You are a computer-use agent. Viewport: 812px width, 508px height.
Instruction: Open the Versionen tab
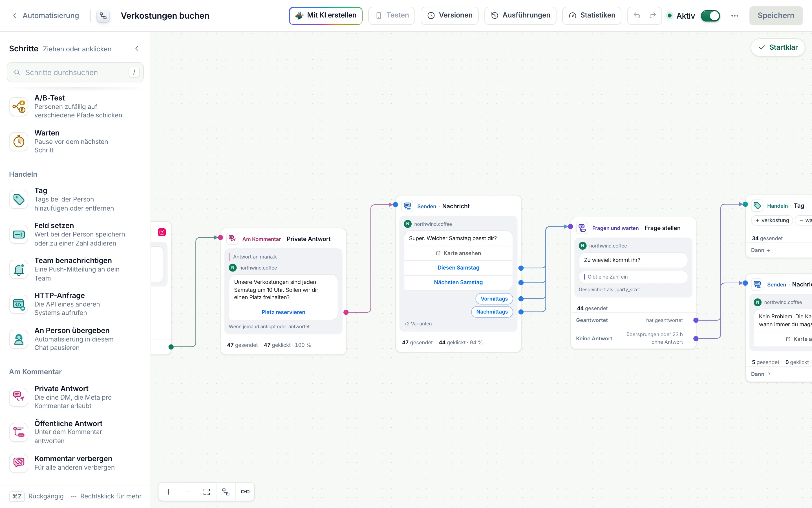(x=450, y=16)
